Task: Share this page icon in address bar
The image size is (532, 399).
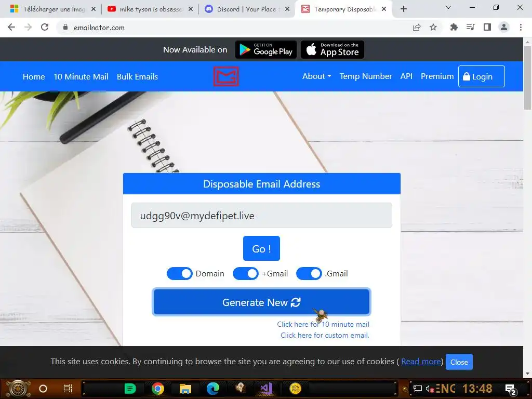Action: pos(417,28)
